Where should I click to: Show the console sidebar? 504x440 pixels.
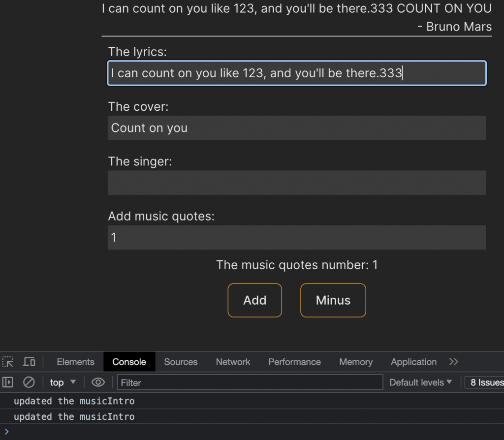point(8,382)
